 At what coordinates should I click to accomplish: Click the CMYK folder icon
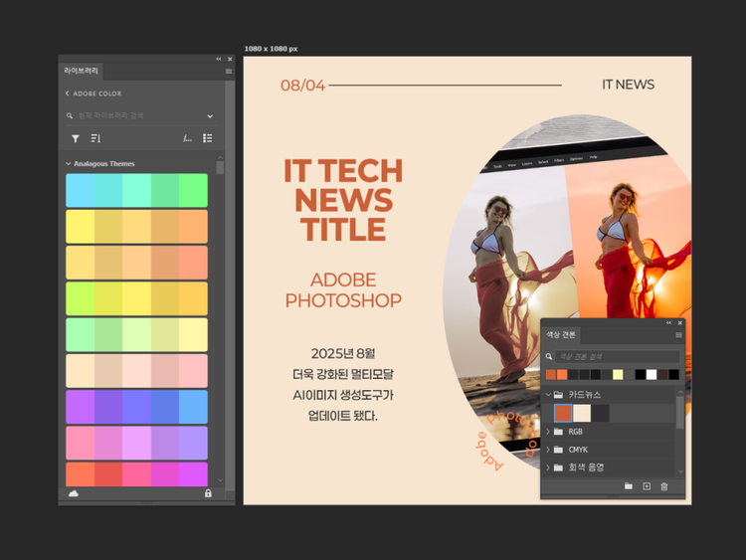[x=559, y=450]
